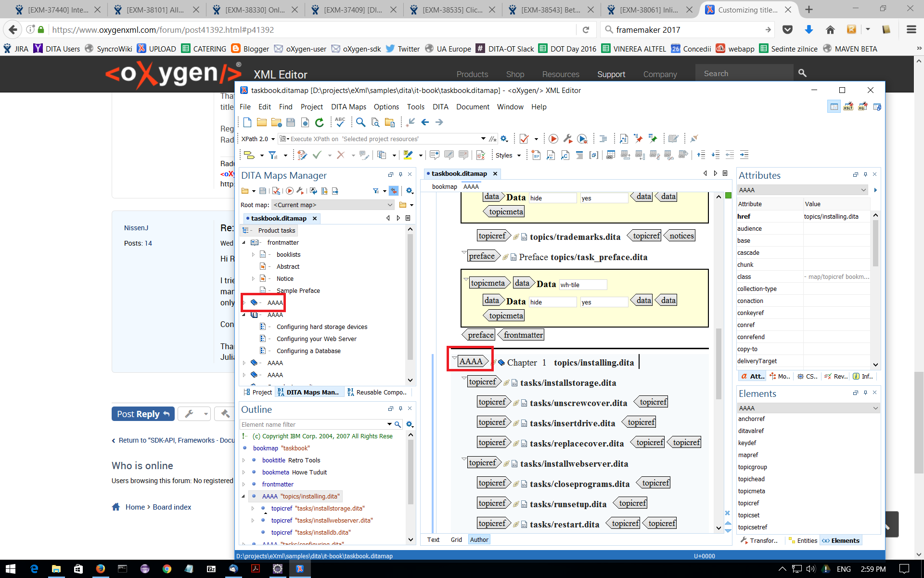Click the Validate red-checkmark icon
The height and width of the screenshot is (578, 924).
tap(524, 139)
